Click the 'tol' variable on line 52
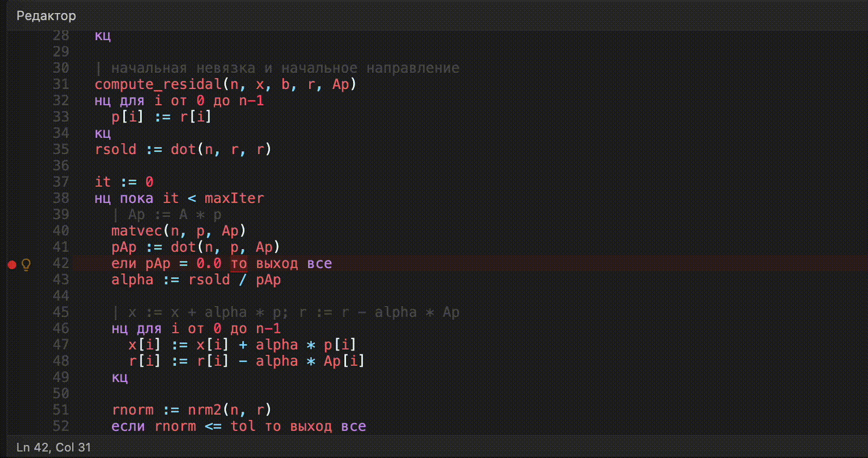 (x=242, y=426)
